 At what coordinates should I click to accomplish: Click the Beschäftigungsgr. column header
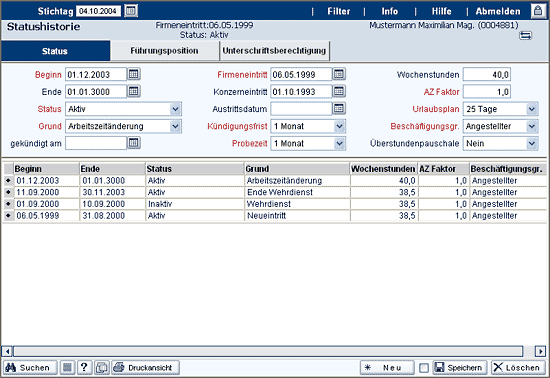click(x=508, y=169)
